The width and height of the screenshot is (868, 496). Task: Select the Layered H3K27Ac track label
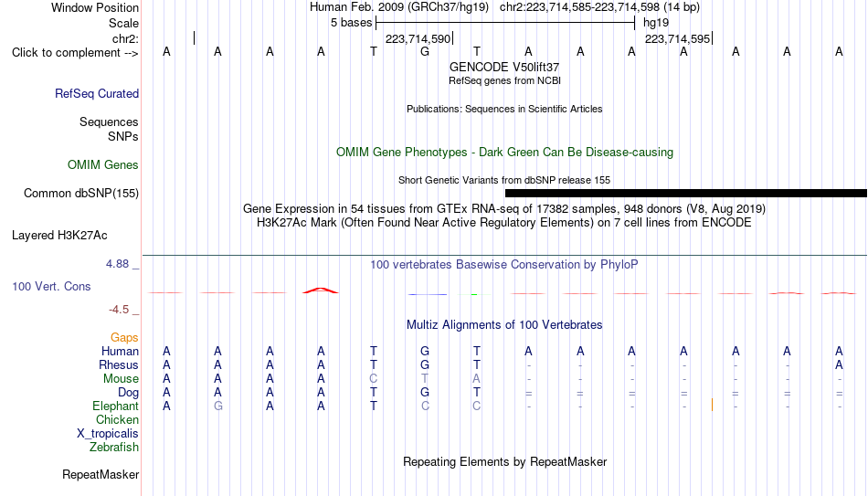point(59,236)
